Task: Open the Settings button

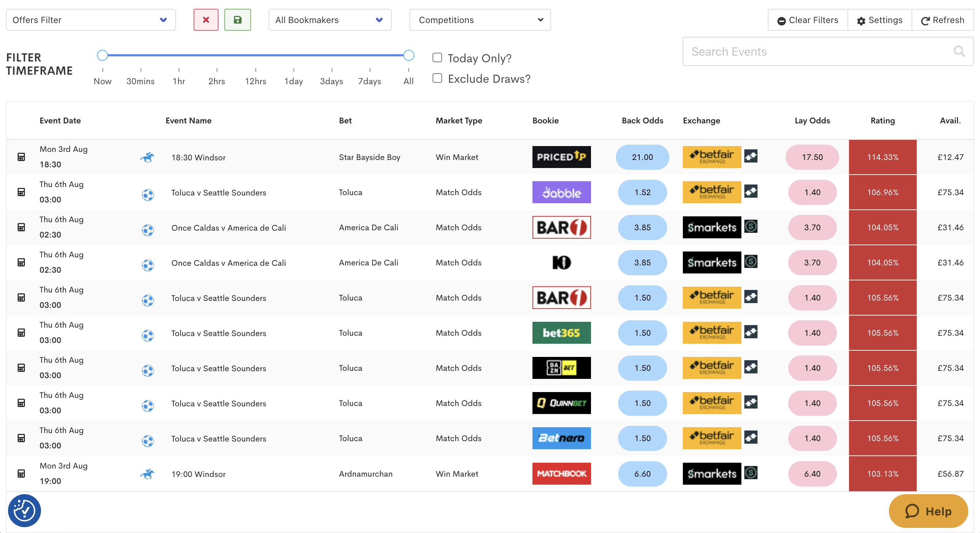Action: (x=880, y=20)
